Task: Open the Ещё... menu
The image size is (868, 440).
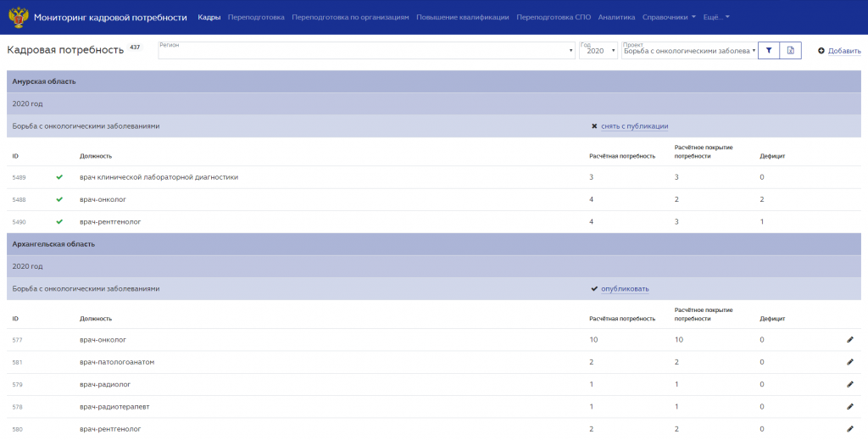Action: pos(716,17)
